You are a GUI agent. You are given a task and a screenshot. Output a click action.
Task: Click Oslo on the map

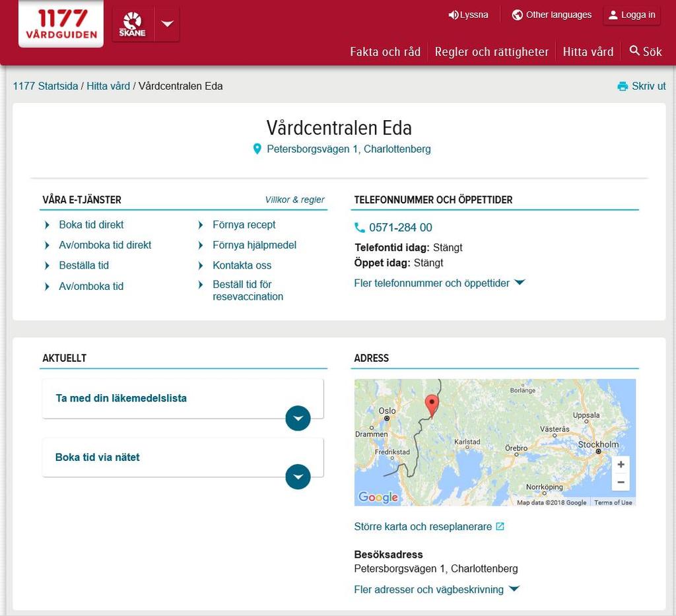coord(387,411)
